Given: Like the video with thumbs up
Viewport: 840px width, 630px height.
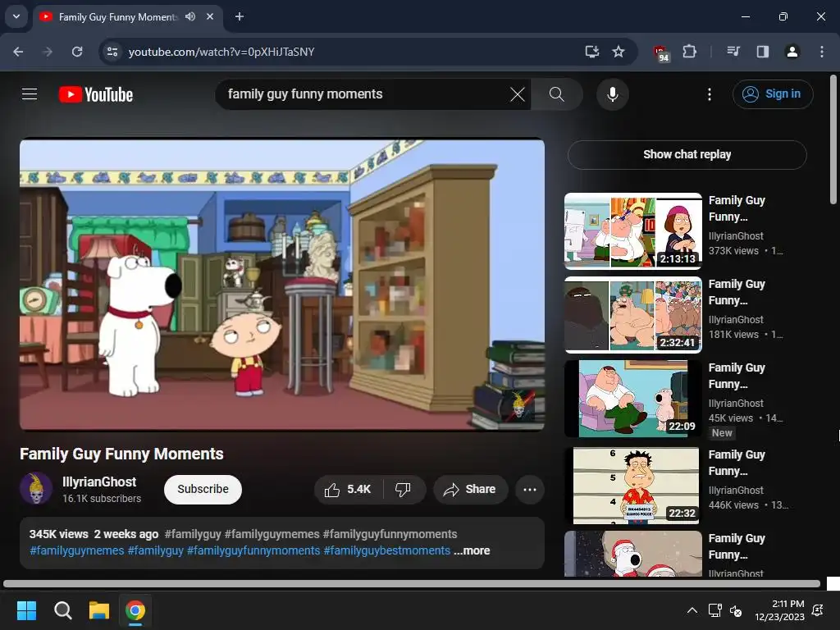Looking at the screenshot, I should click(348, 489).
